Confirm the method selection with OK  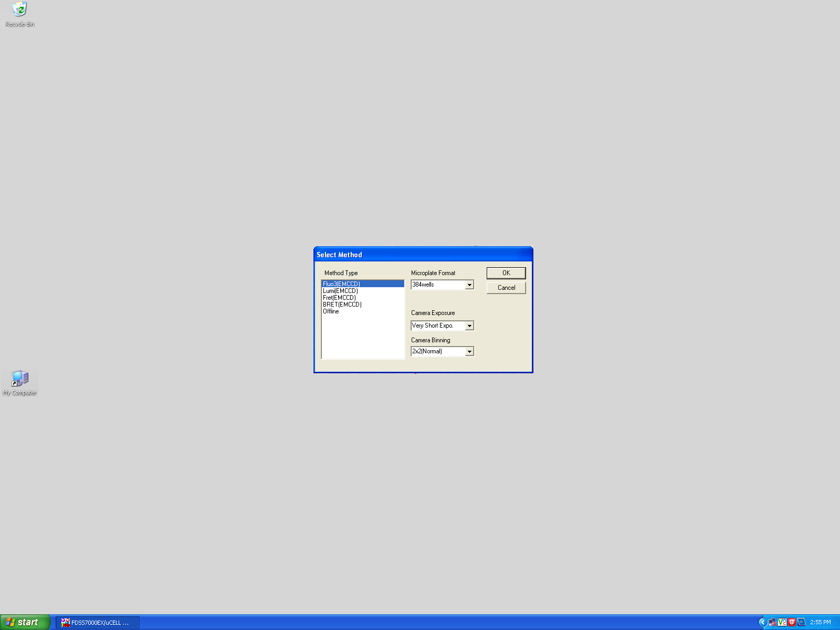pyautogui.click(x=506, y=273)
